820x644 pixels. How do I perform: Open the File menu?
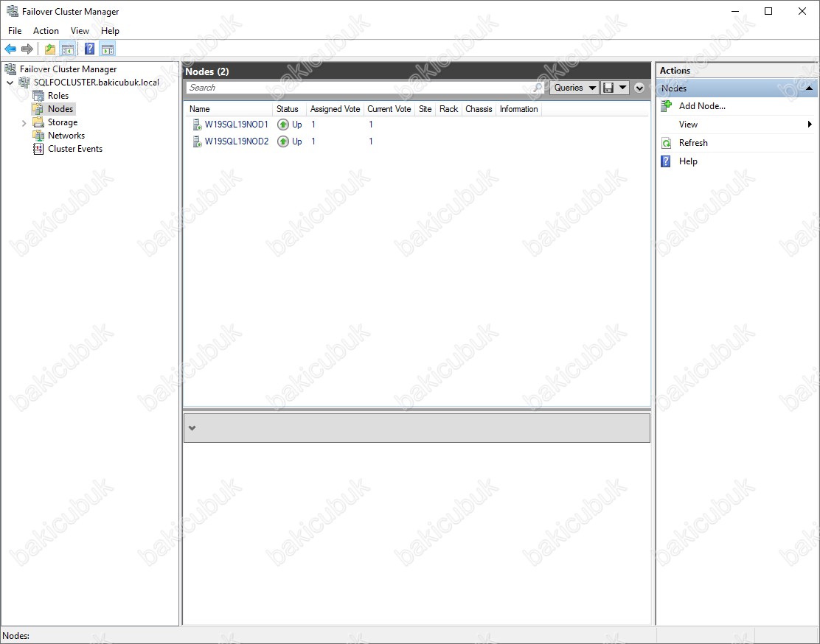[15, 31]
